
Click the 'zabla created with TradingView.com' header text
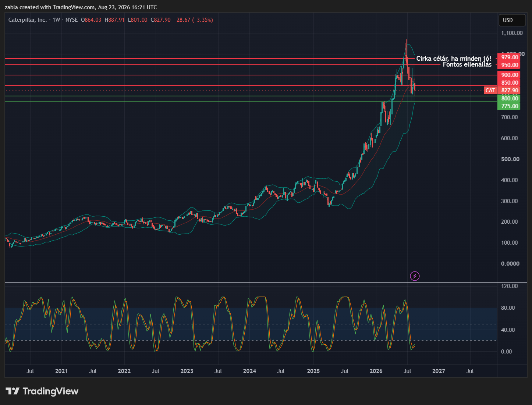[50, 7]
